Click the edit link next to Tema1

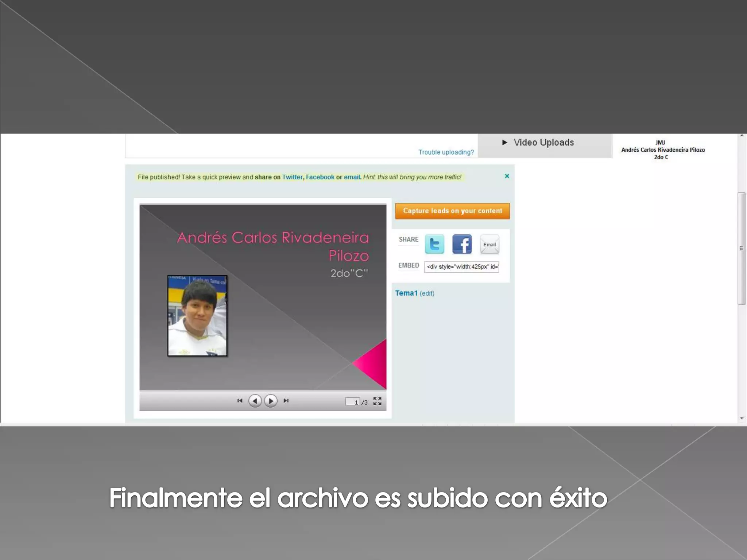pyautogui.click(x=427, y=293)
